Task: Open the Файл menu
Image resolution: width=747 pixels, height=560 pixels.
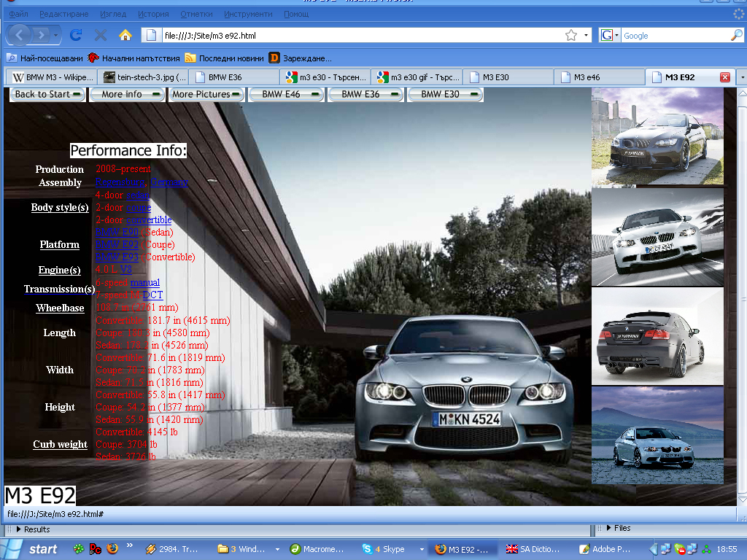Action: 18,14
